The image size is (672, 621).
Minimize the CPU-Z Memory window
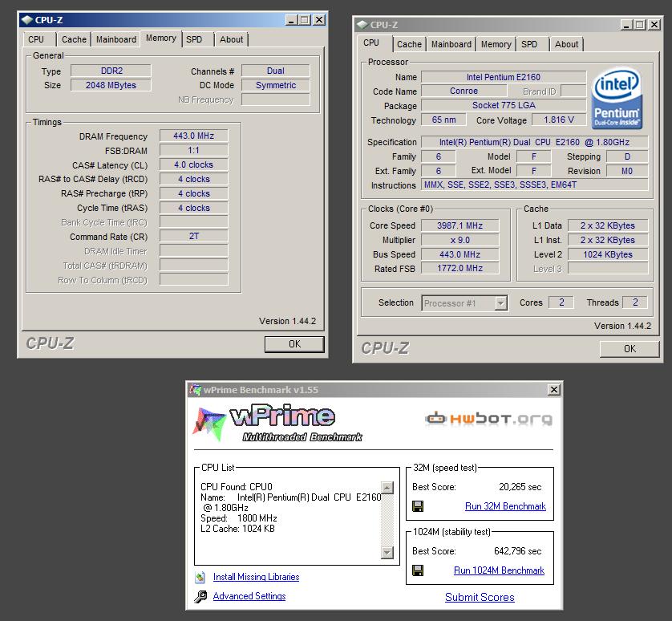[x=291, y=20]
